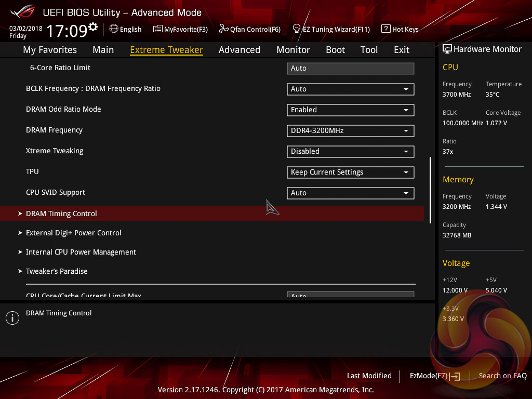Viewport: 532px width, 399px height.
Task: Open the Tool tab
Action: click(369, 50)
